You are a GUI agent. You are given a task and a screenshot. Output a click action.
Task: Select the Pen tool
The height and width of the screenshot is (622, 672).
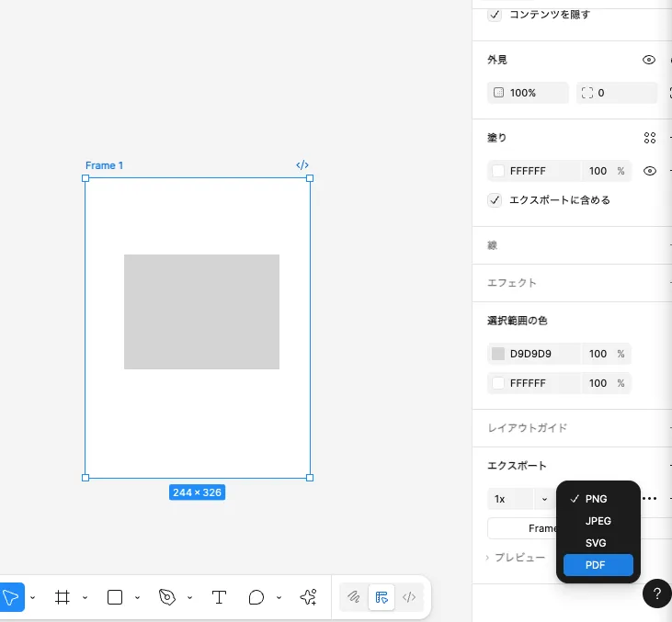click(166, 597)
